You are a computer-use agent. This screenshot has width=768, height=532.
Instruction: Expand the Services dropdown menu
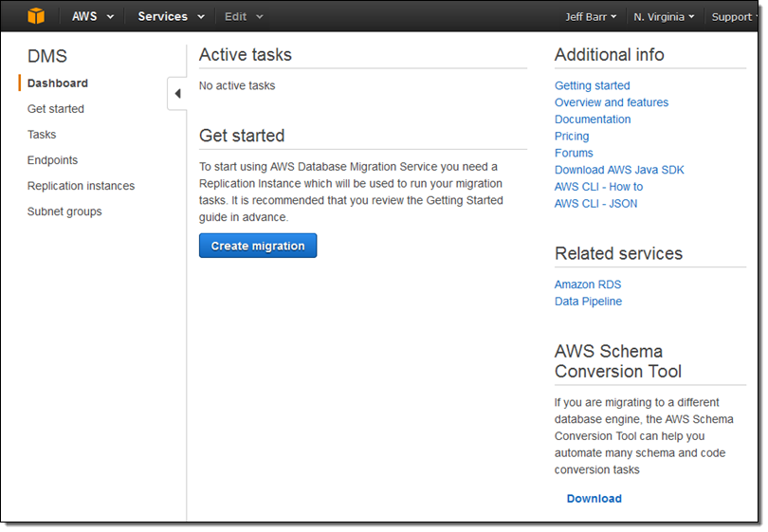171,16
